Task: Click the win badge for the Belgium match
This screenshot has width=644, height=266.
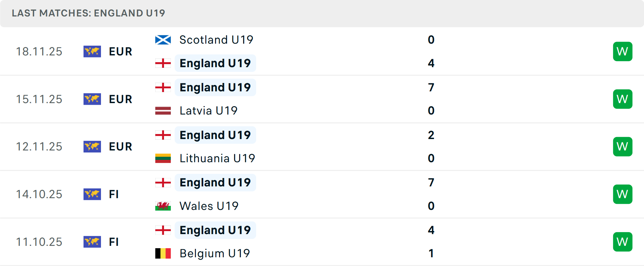Action: 623,242
